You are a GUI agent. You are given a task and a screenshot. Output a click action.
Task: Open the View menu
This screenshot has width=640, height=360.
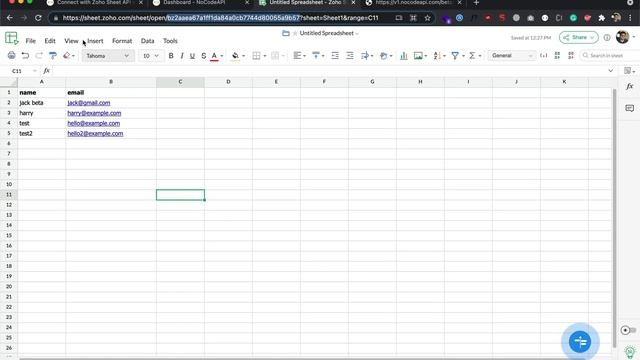71,41
